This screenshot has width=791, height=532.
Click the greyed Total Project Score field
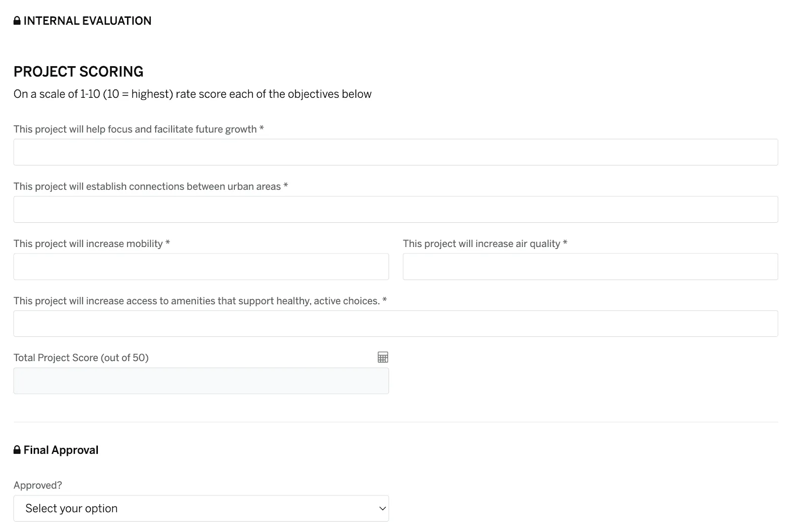[x=201, y=381]
